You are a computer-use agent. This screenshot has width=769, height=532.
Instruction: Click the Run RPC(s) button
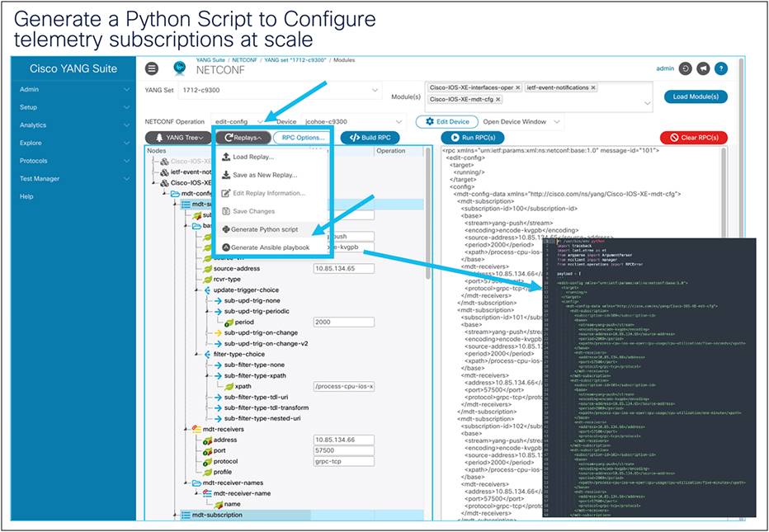pyautogui.click(x=473, y=138)
